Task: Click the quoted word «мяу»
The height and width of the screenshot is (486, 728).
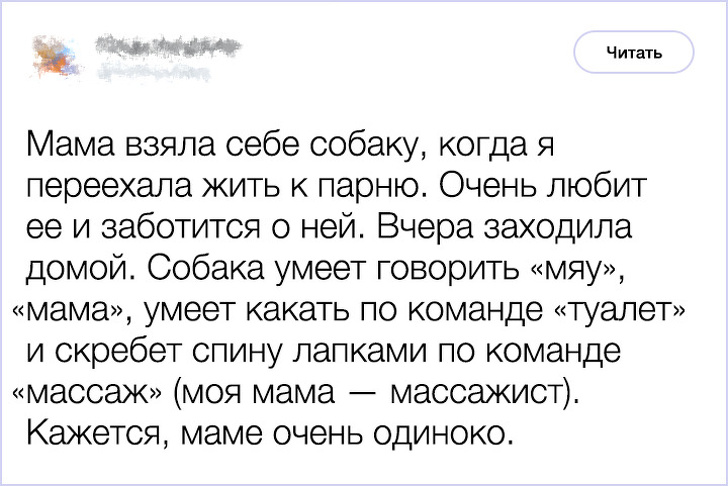Action: [x=580, y=269]
